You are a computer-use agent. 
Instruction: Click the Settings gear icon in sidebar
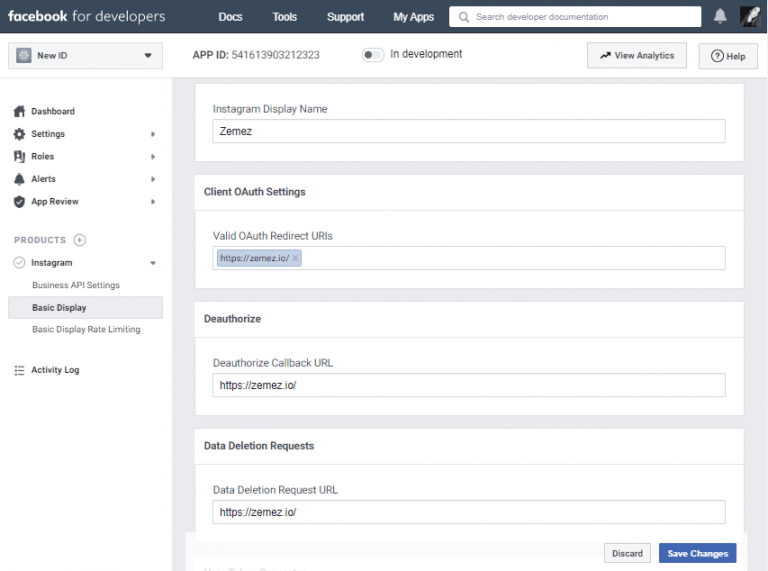(19, 134)
